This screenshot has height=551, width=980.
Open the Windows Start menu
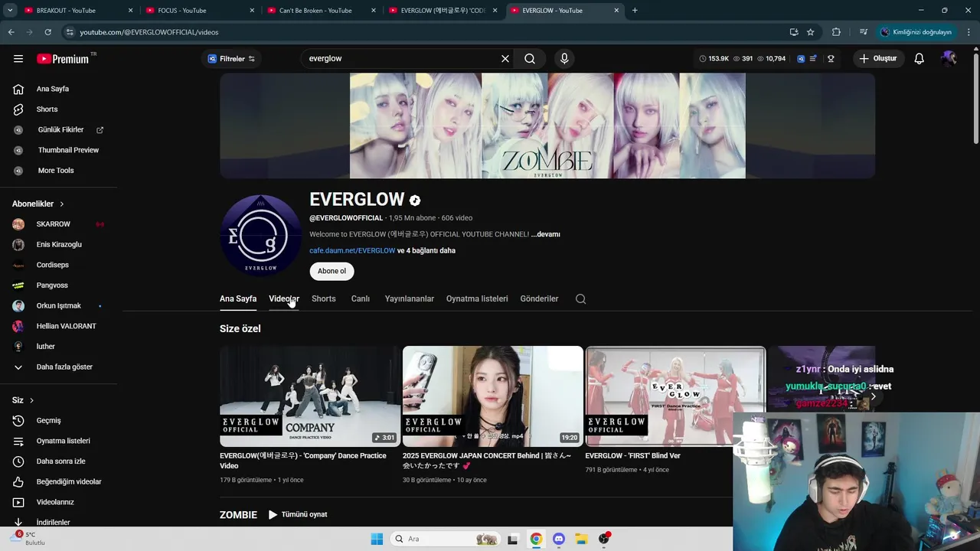377,539
